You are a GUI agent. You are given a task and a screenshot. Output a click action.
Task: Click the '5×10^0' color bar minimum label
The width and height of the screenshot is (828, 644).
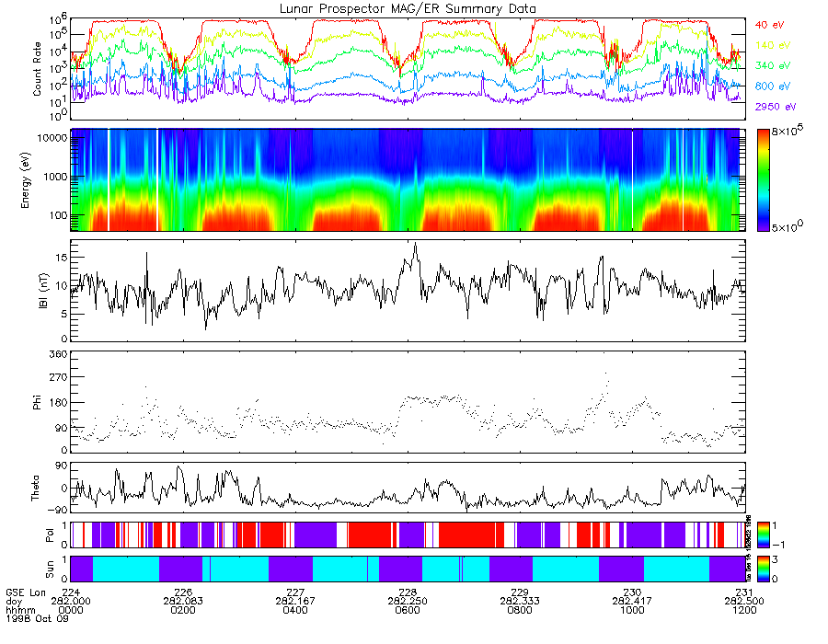[x=788, y=226]
